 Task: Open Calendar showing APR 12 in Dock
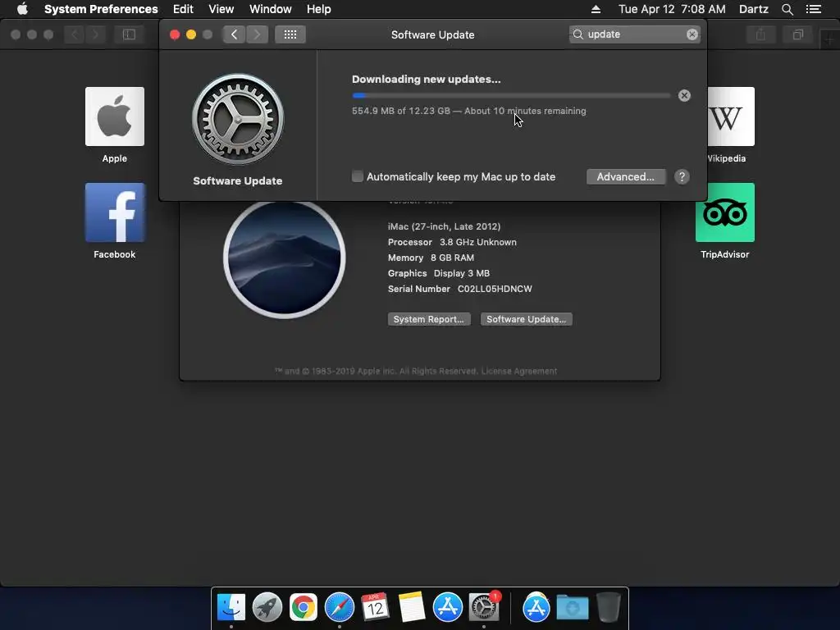[x=375, y=608]
